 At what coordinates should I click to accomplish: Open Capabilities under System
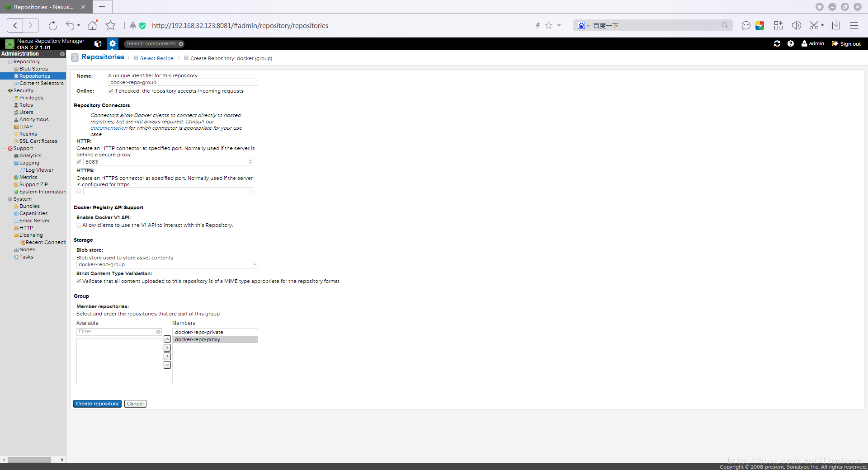click(x=33, y=213)
